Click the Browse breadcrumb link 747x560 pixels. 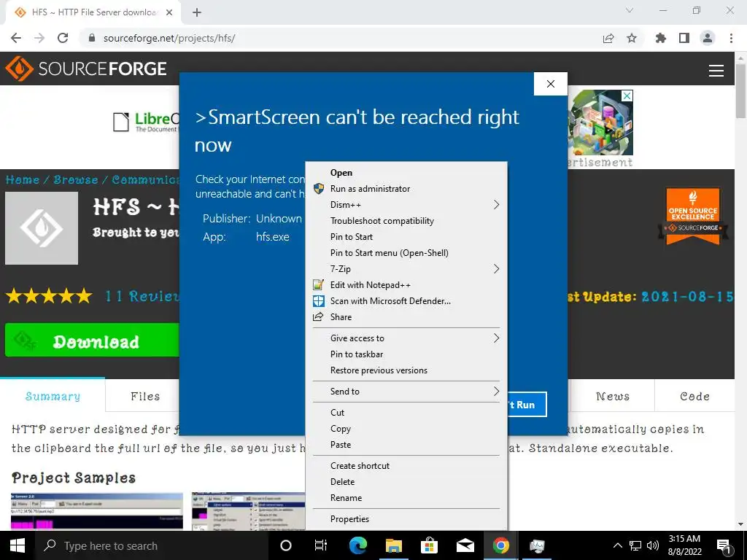(76, 180)
